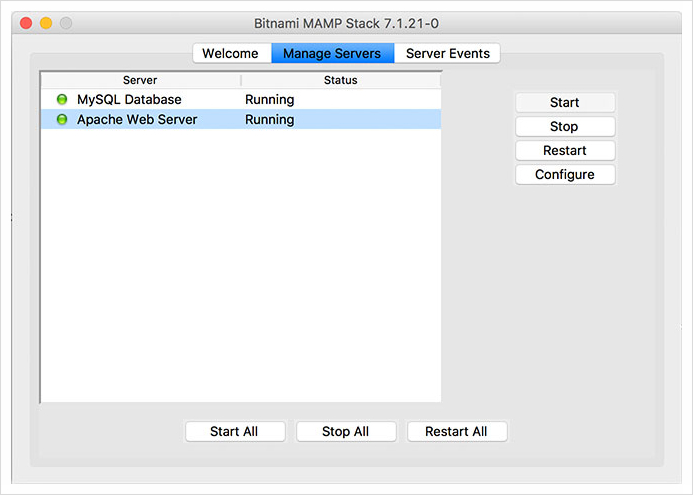The height and width of the screenshot is (495, 693).
Task: Switch to the Welcome tab
Action: tap(232, 53)
